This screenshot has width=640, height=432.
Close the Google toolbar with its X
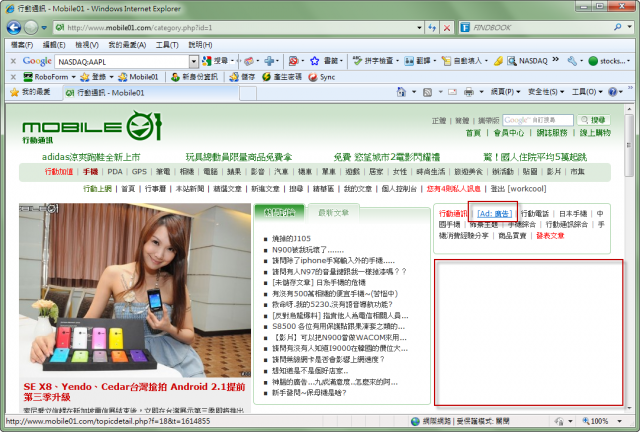coord(13,61)
